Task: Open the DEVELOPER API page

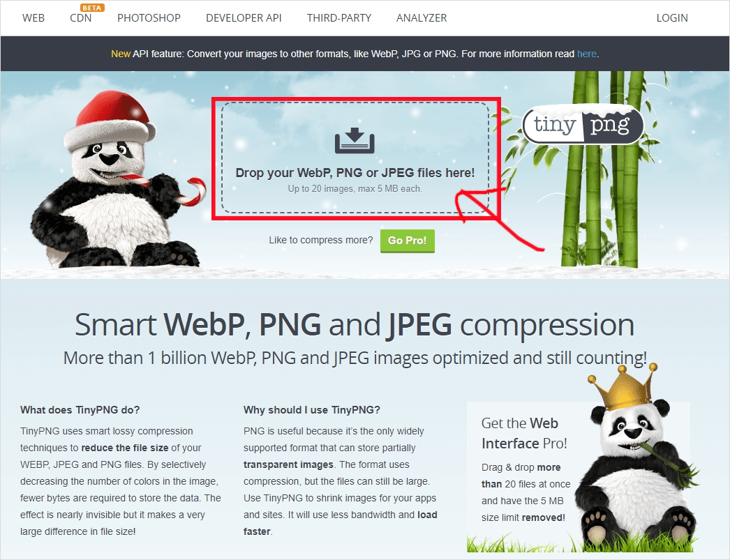Action: coord(244,18)
